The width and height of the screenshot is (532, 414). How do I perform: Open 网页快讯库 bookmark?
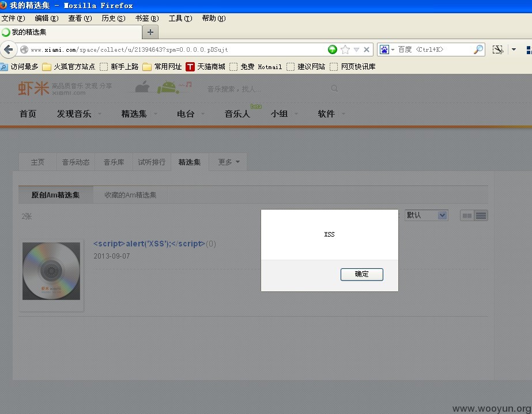[x=353, y=67]
